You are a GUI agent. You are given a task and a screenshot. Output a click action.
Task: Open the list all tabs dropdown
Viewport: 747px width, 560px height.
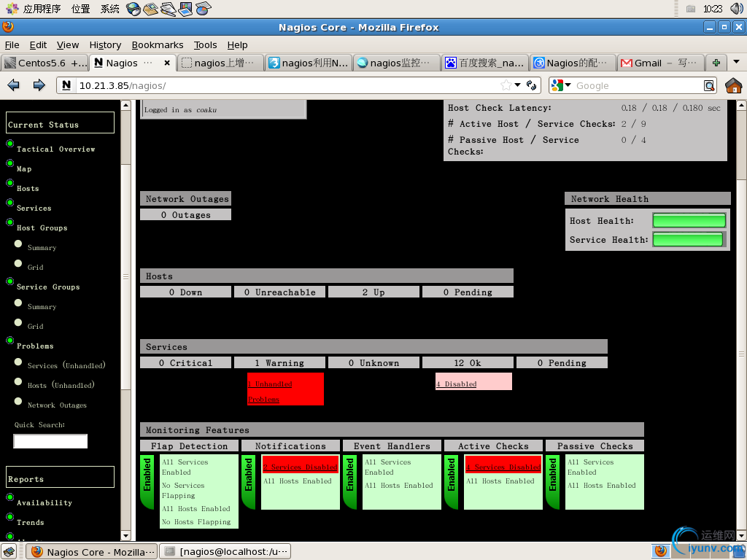(x=737, y=63)
